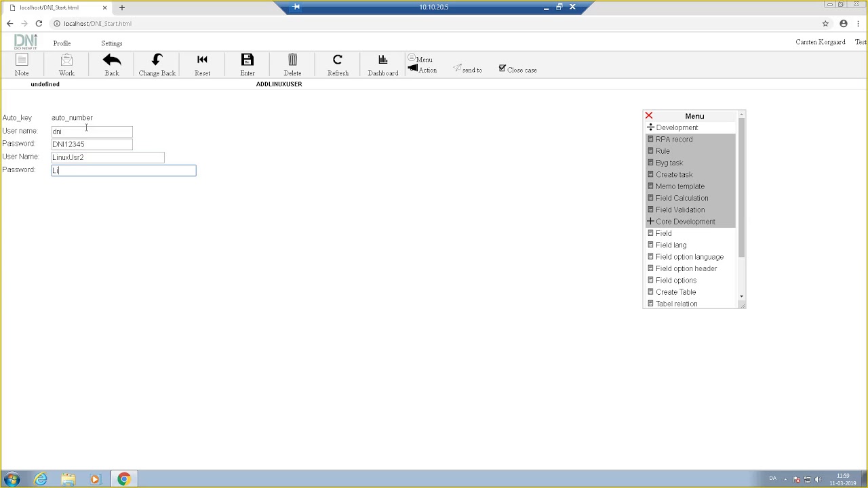The image size is (868, 488).
Task: Refresh the page via app Refresh icon
Action: point(338,65)
